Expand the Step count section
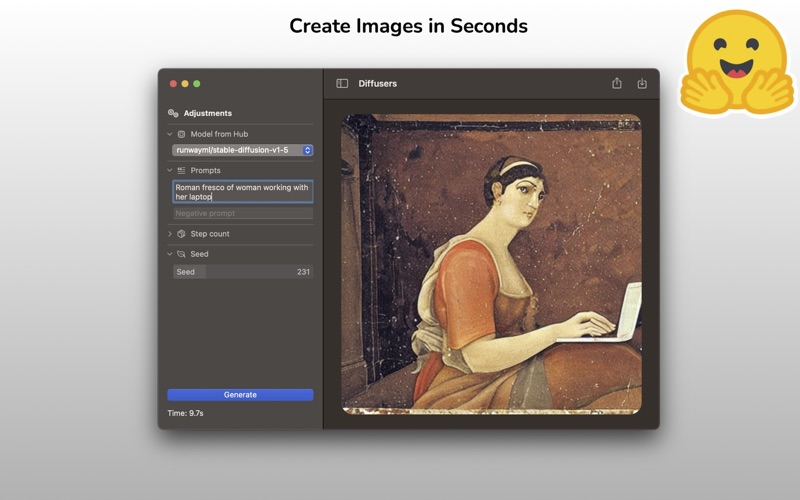This screenshot has width=800, height=500. pyautogui.click(x=169, y=234)
